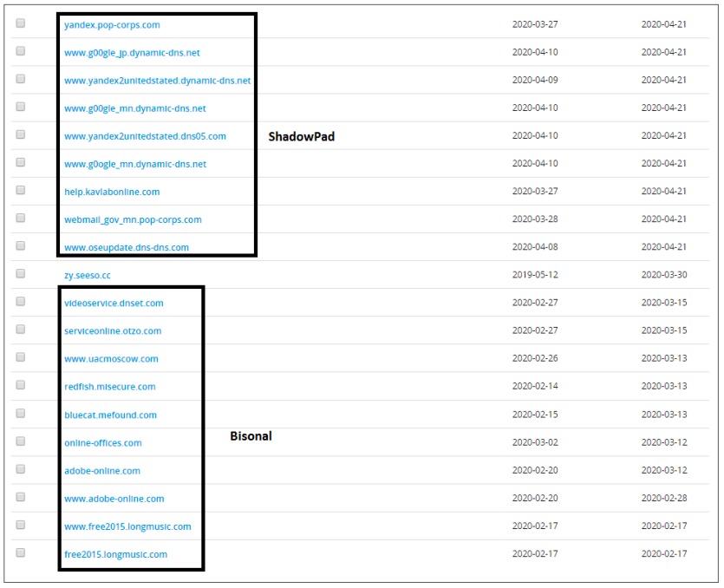Follow the serviceonline.otzo.com link
This screenshot has width=724, height=588.
pyautogui.click(x=113, y=330)
